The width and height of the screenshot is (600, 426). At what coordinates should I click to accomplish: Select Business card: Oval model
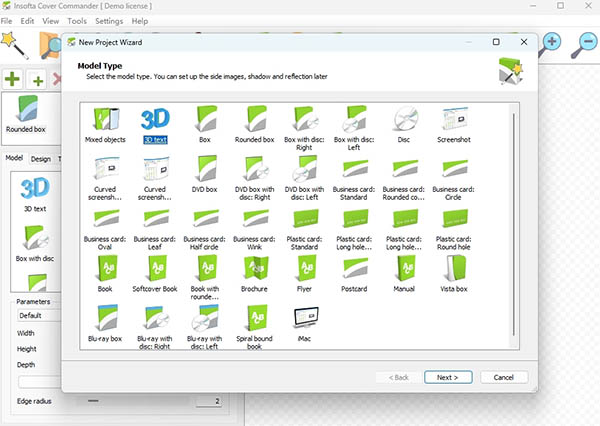[x=105, y=228]
